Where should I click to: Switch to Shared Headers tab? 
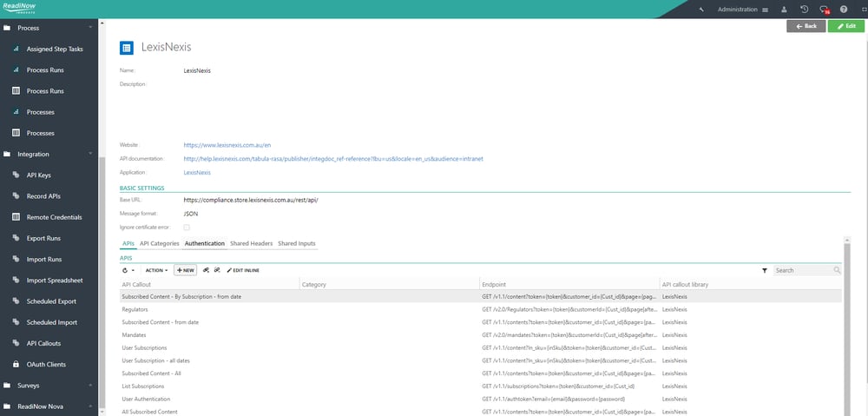click(x=252, y=243)
